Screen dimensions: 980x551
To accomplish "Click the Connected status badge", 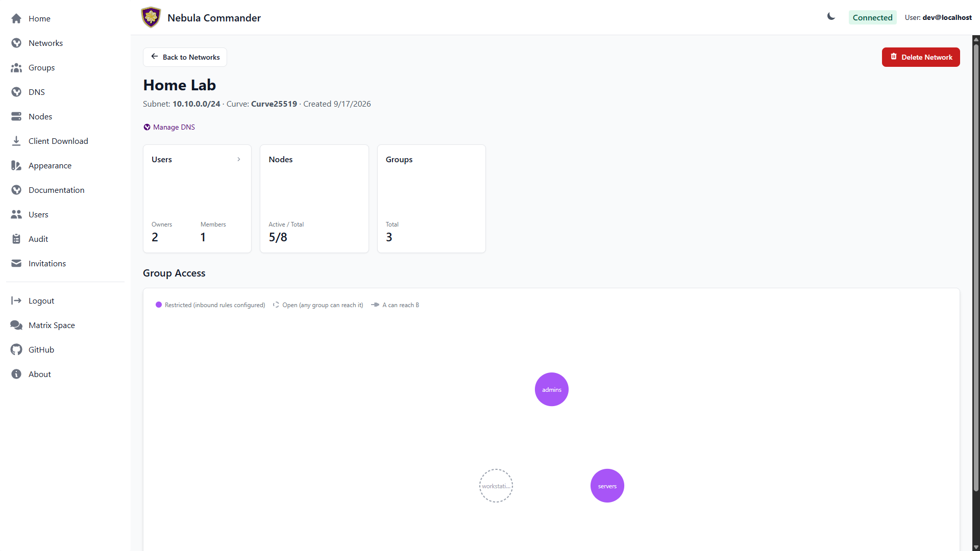I will tap(872, 17).
